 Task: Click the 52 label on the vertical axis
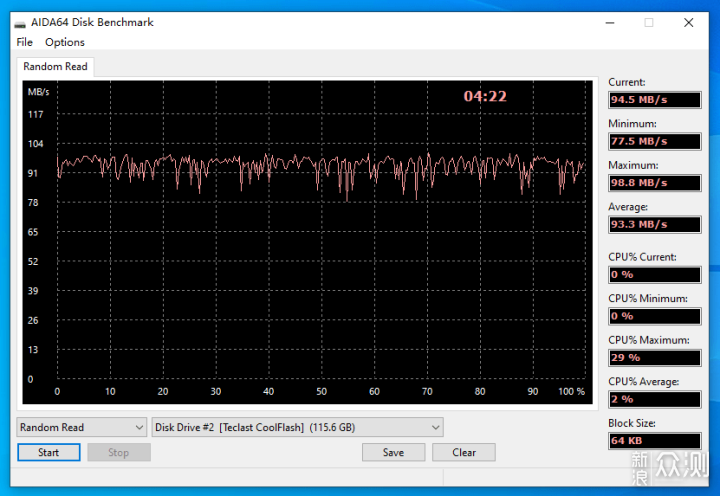(33, 261)
